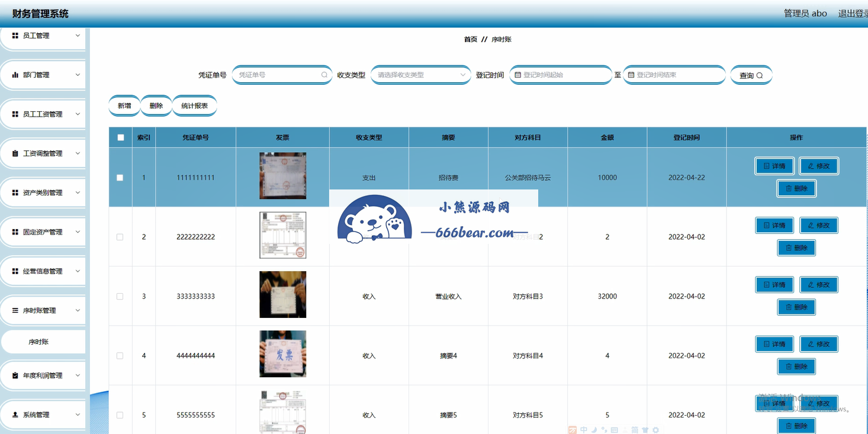
Task: Toggle the select-all checkbox in table header
Action: point(121,137)
